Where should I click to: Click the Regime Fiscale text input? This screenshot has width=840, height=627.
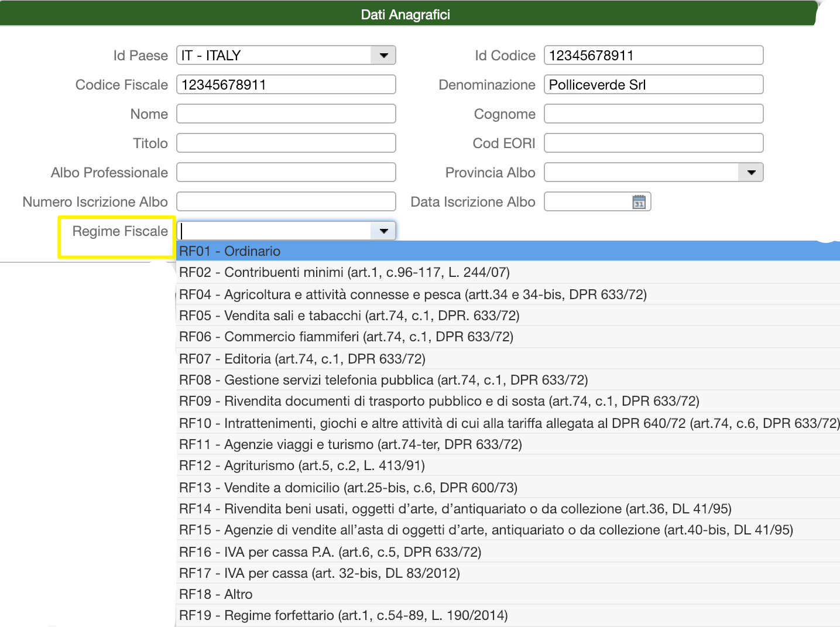tap(275, 231)
